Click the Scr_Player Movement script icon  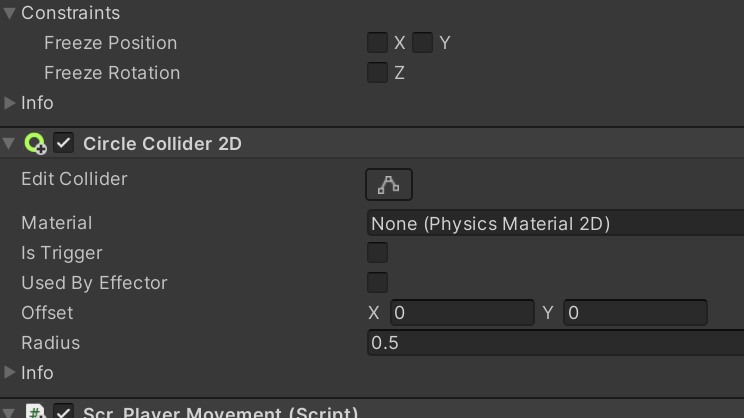coord(35,412)
